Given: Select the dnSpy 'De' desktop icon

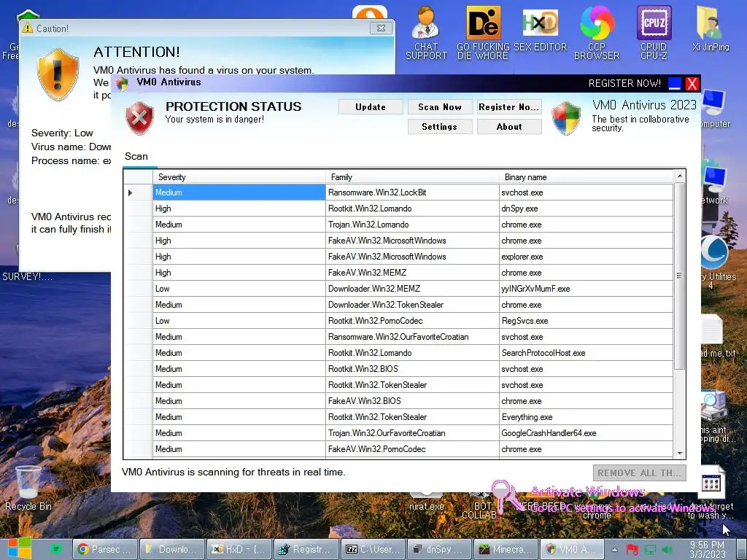Looking at the screenshot, I should [x=483, y=34].
